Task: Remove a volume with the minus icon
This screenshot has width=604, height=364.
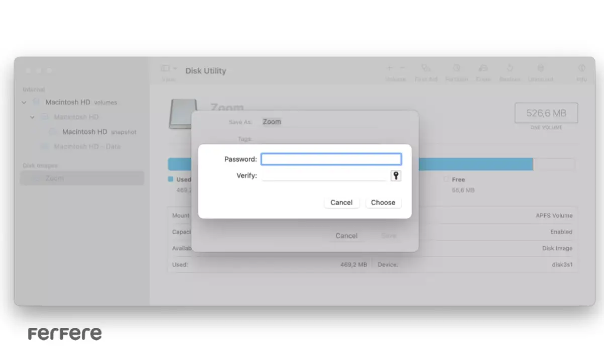Action: (402, 68)
